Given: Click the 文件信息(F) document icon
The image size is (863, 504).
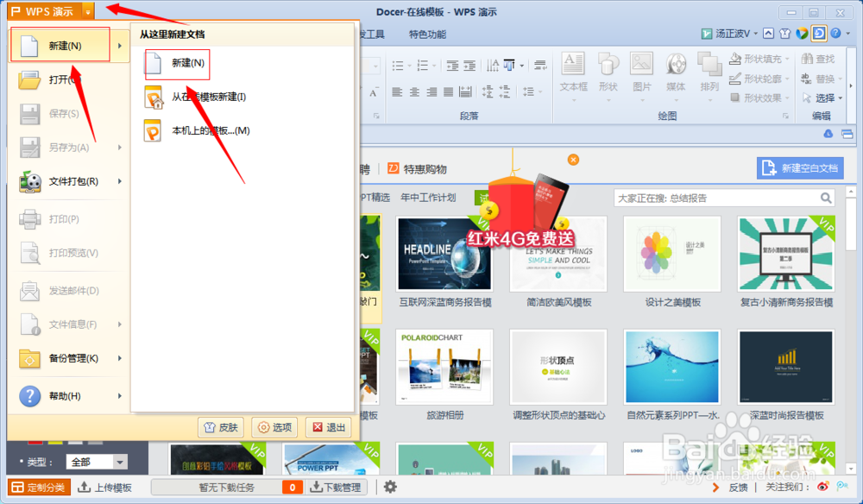Looking at the screenshot, I should (29, 324).
